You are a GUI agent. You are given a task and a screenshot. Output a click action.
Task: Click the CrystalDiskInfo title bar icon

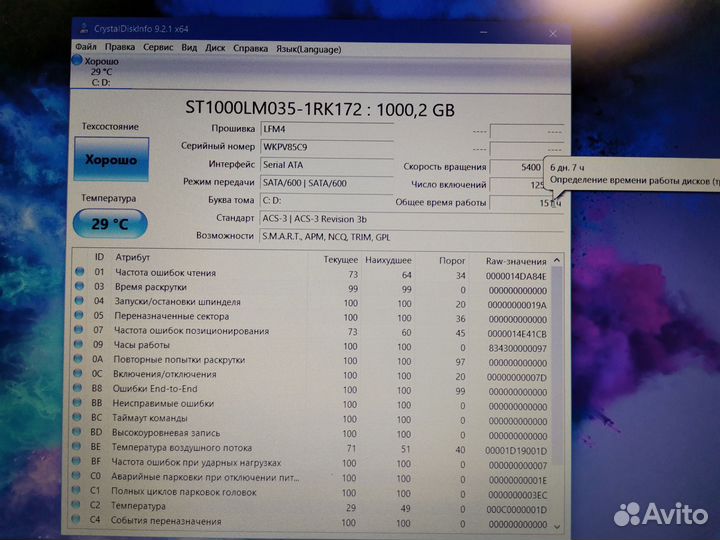[x=84, y=28]
